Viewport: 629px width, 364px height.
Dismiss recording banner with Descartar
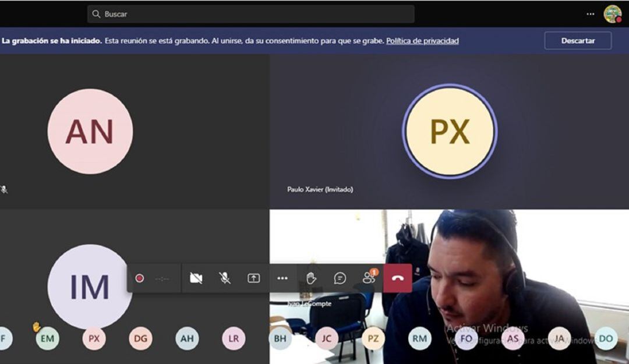pyautogui.click(x=578, y=41)
